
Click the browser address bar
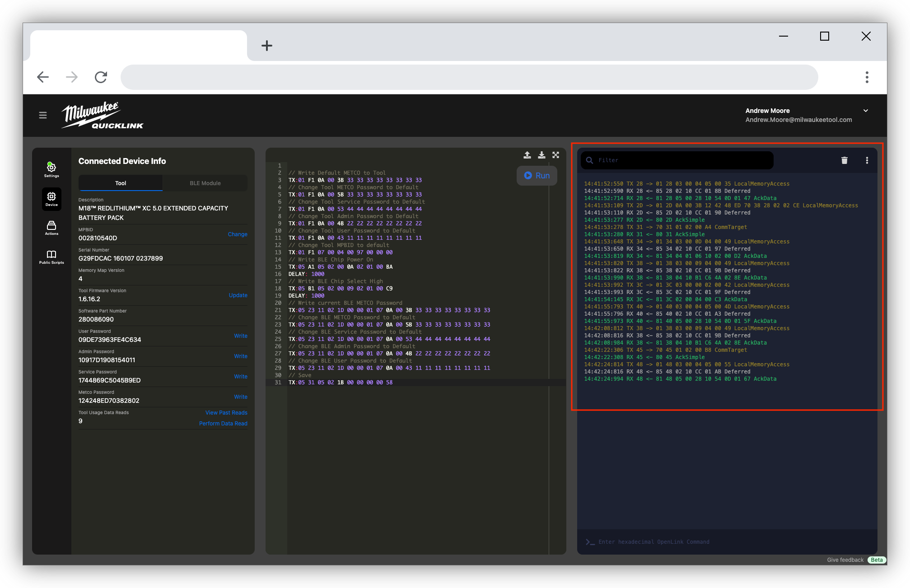(469, 77)
